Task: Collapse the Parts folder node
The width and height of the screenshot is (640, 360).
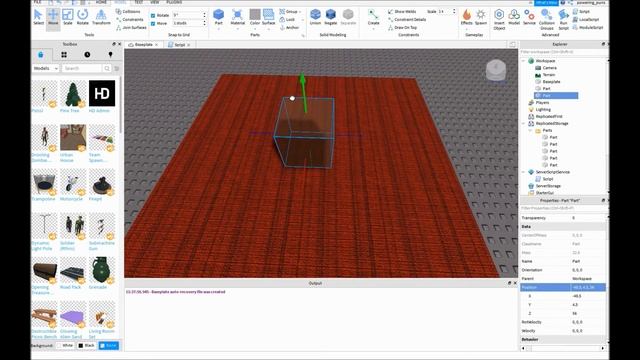Action: tap(531, 130)
